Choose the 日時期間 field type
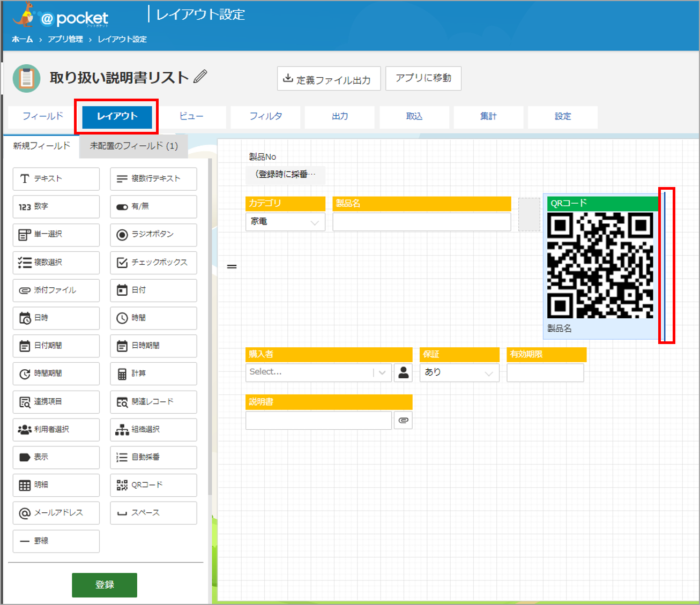 pyautogui.click(x=154, y=346)
